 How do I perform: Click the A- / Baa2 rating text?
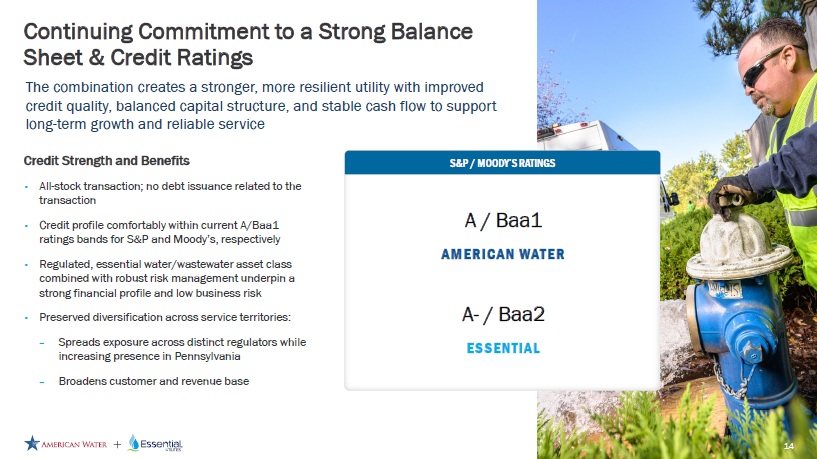tap(502, 314)
